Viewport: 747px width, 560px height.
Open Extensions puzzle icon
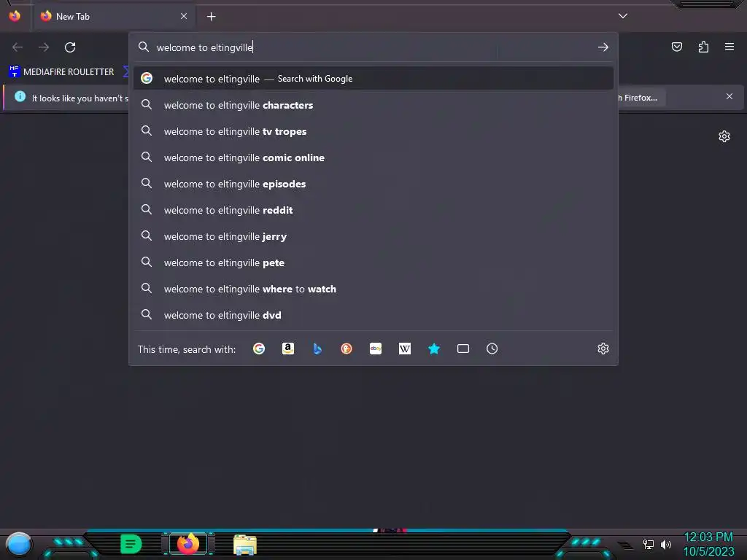click(703, 47)
